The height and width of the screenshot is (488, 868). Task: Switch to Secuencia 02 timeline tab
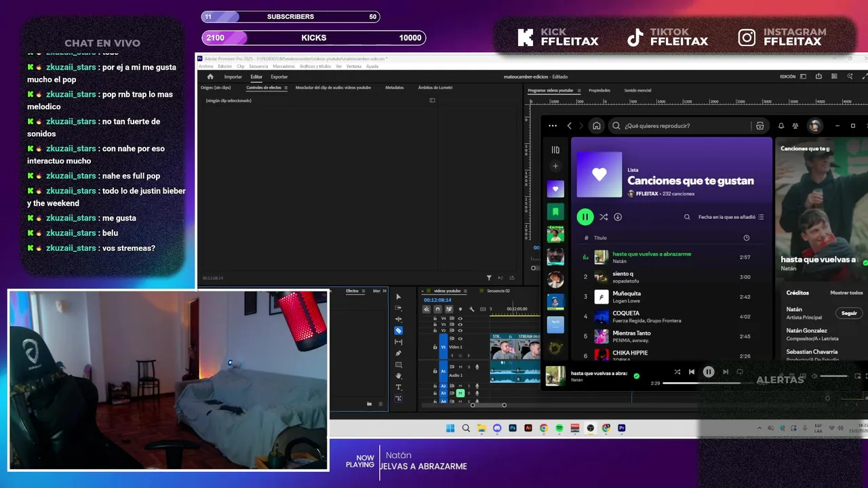tap(498, 291)
